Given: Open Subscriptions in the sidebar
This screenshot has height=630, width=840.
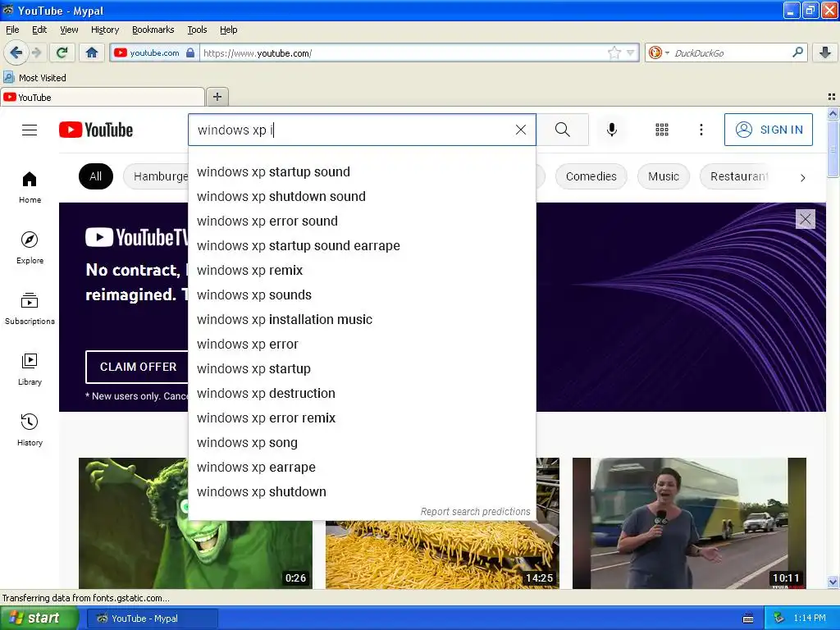Looking at the screenshot, I should (30, 308).
